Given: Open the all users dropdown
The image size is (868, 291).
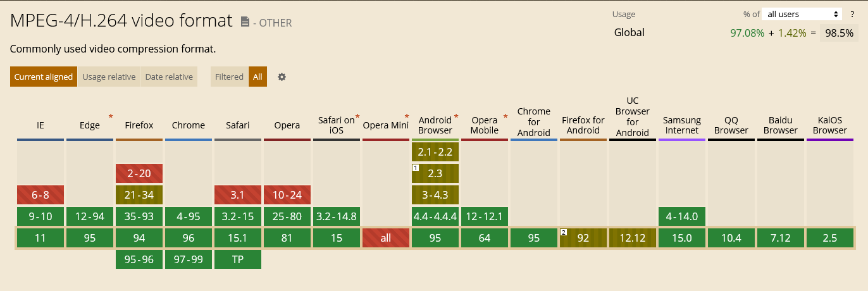Looking at the screenshot, I should tap(802, 14).
